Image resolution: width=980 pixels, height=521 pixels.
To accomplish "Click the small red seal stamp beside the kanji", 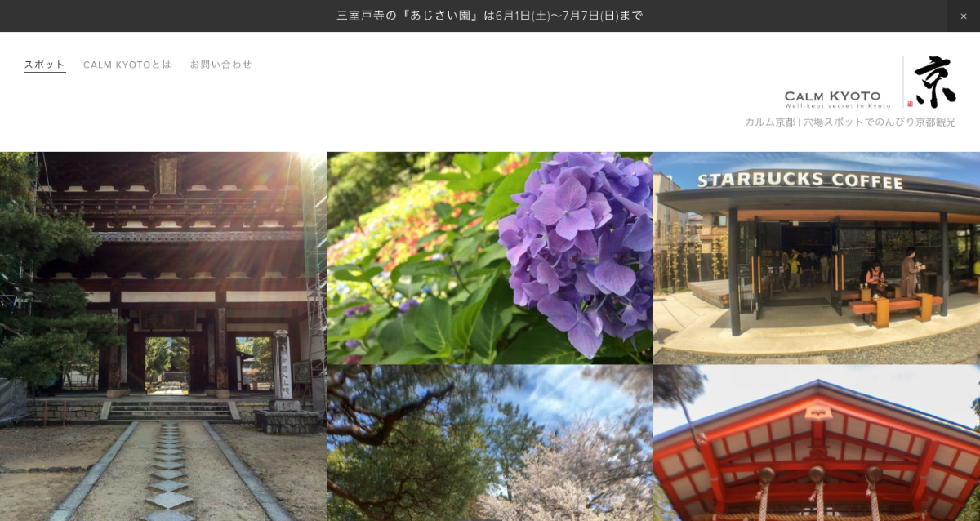I will [910, 104].
